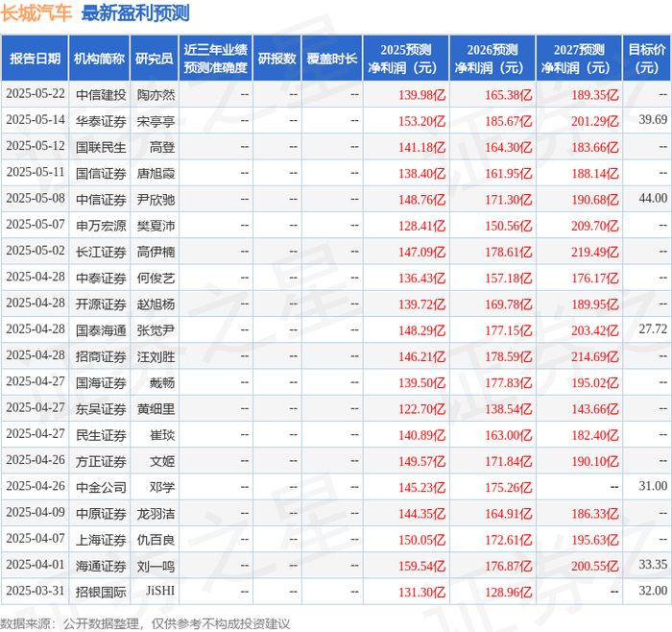Select value 143.66亿
Viewport: 672px width, 632px height.
(x=595, y=409)
